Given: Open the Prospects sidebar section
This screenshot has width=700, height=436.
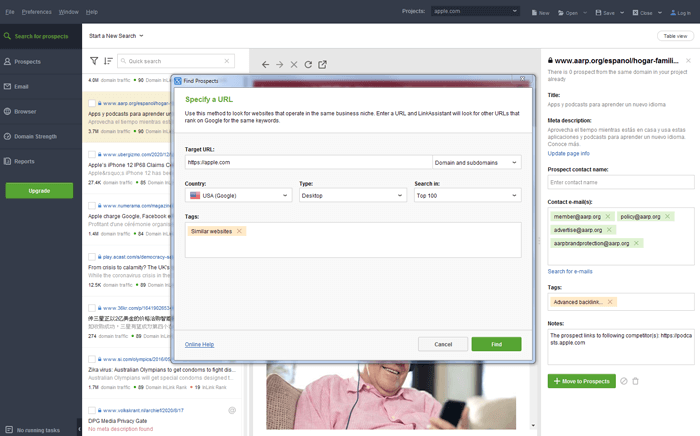Looking at the screenshot, I should 41,62.
